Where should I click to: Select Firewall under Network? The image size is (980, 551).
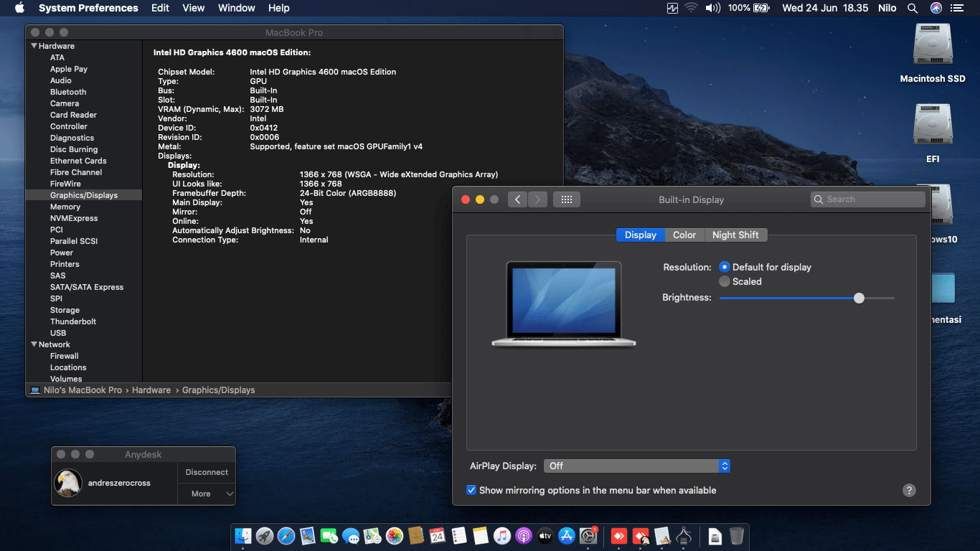[x=65, y=356]
